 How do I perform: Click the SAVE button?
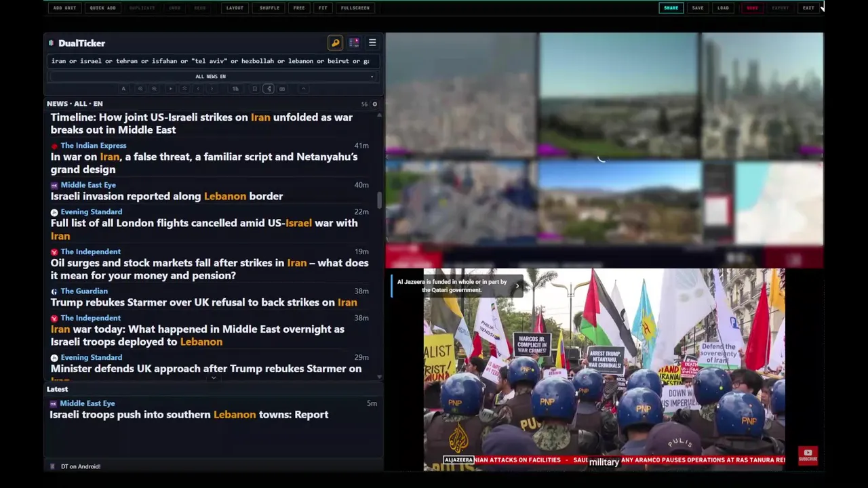[x=698, y=8]
